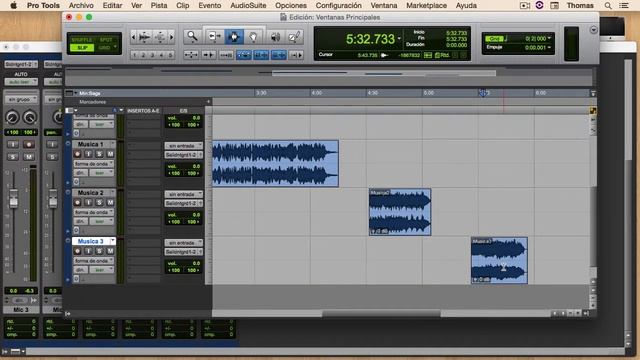Select the Scrubber speaker tool

[x=276, y=37]
